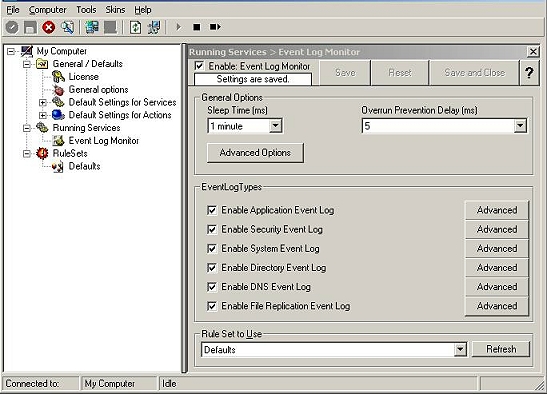Click the Refresh rule set button

(501, 349)
